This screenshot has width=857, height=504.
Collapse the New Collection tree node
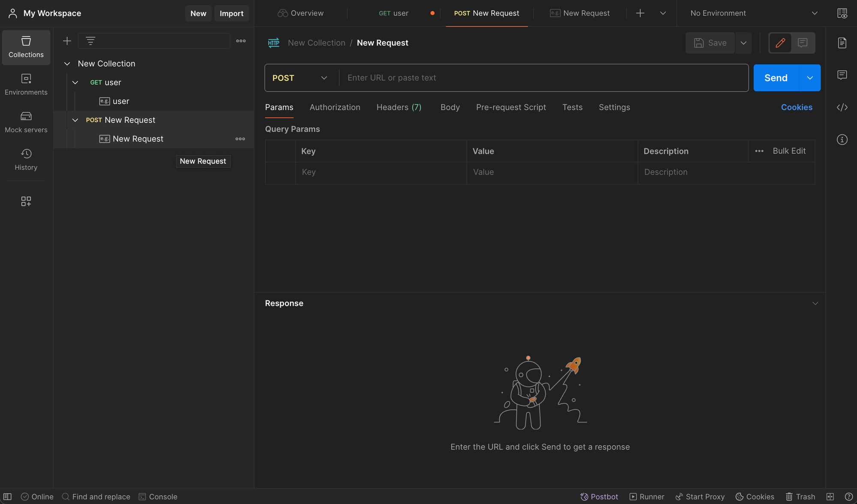click(x=67, y=64)
